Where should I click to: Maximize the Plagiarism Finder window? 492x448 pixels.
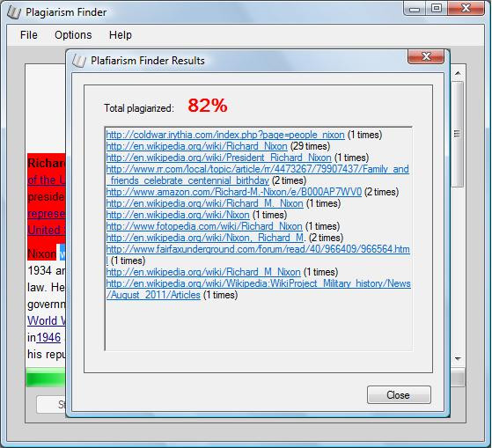tap(437, 9)
